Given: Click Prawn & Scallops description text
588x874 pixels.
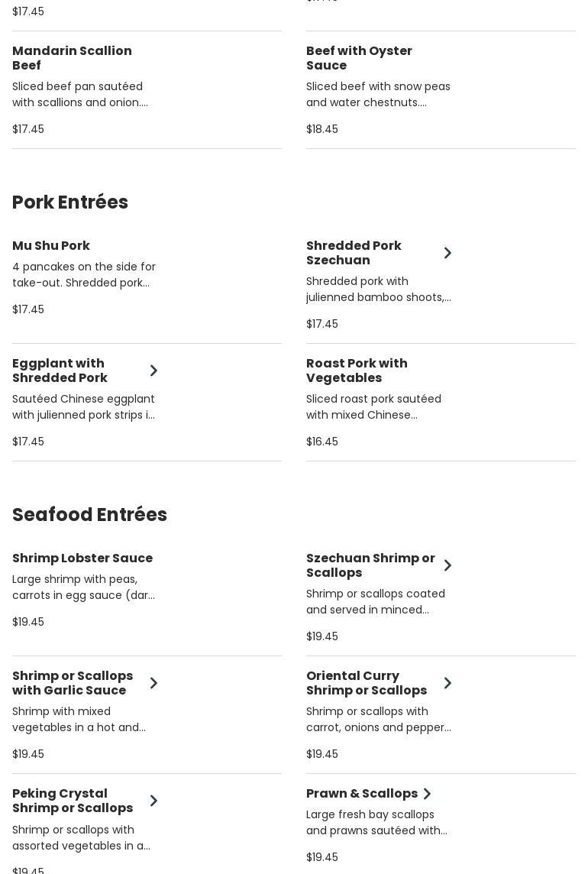Looking at the screenshot, I should point(376,822).
